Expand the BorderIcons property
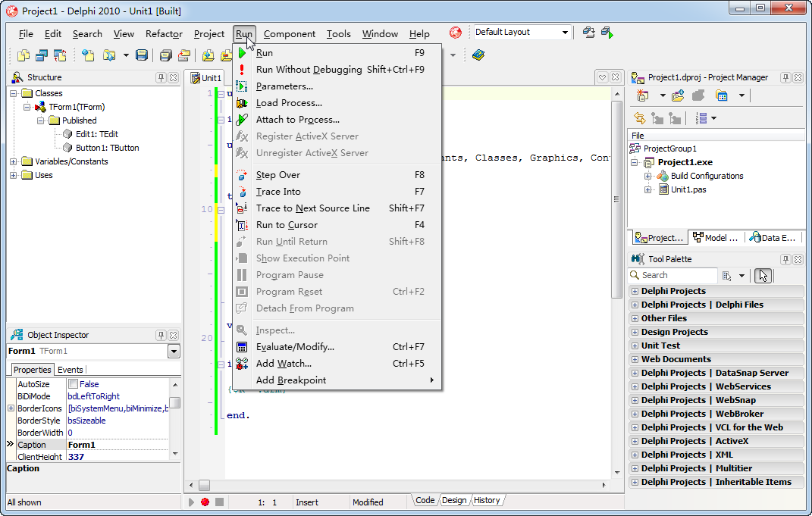 [11, 408]
